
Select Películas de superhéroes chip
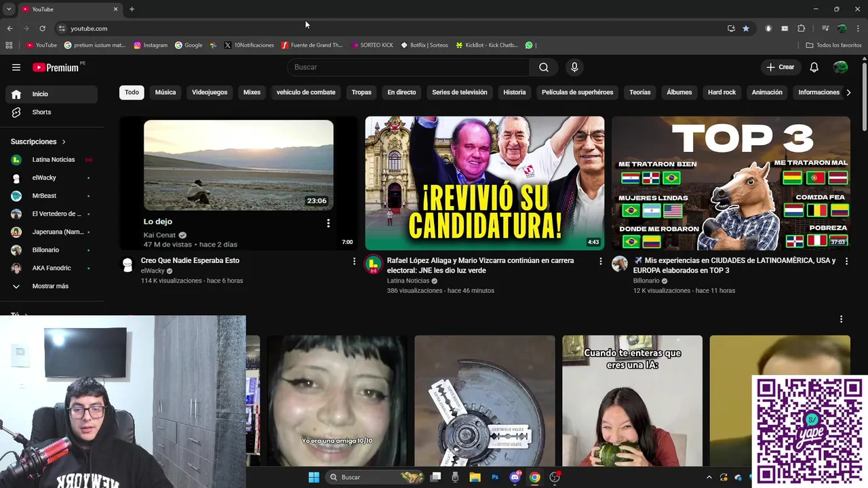click(x=577, y=92)
